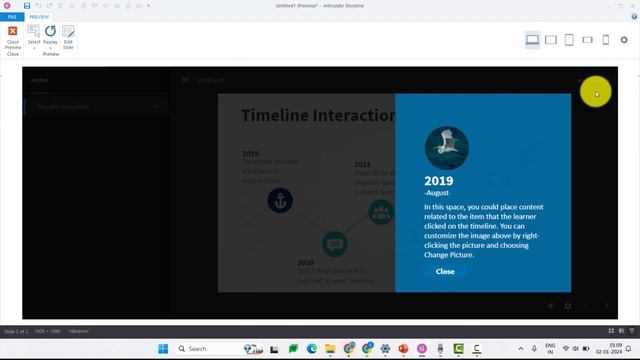Open the Customize Quick Access Toolbar dropdown
The width and height of the screenshot is (640, 360).
[149, 6]
